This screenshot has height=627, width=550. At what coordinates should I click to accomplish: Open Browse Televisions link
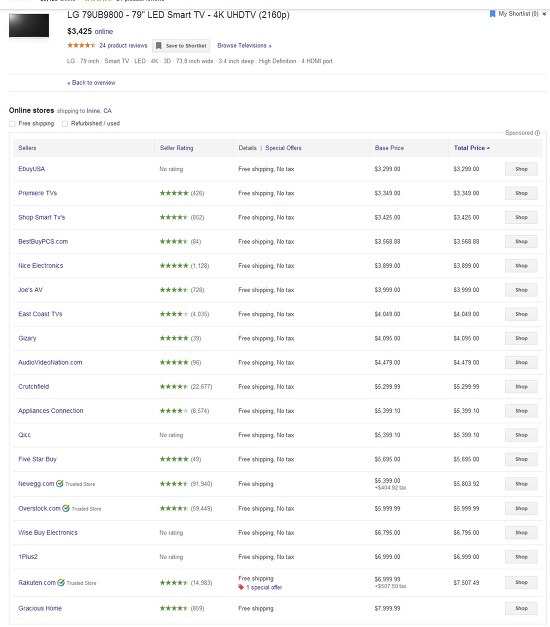point(244,46)
